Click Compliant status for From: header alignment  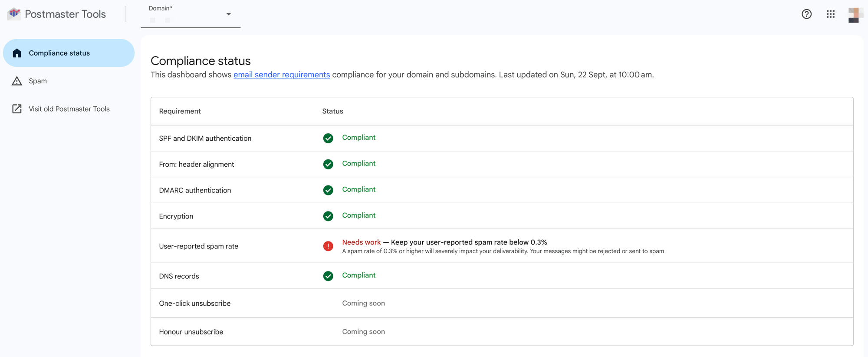[358, 163]
